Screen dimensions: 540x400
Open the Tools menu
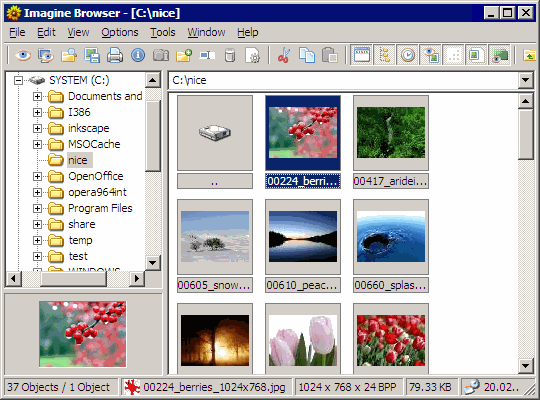[x=163, y=32]
